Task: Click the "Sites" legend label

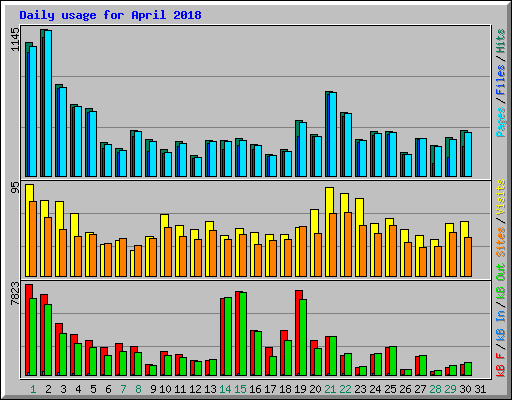Action: point(500,242)
